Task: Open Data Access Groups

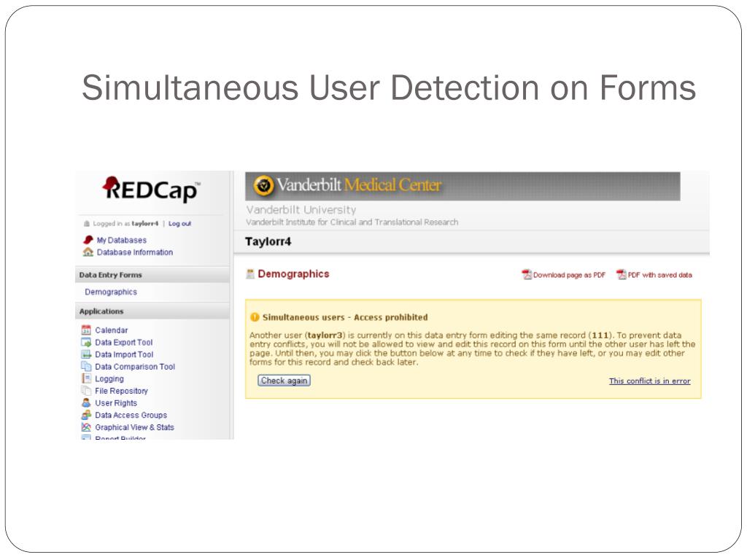Action: [131, 415]
